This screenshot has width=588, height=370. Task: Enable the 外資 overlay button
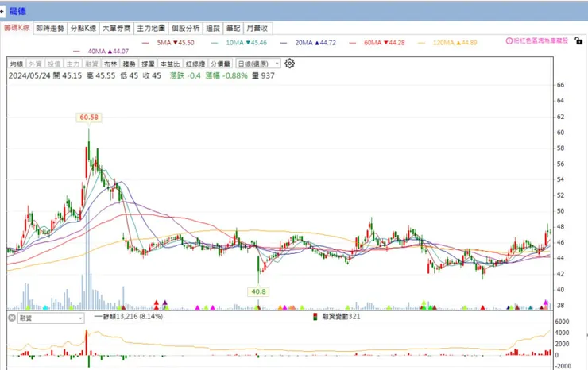[36, 64]
